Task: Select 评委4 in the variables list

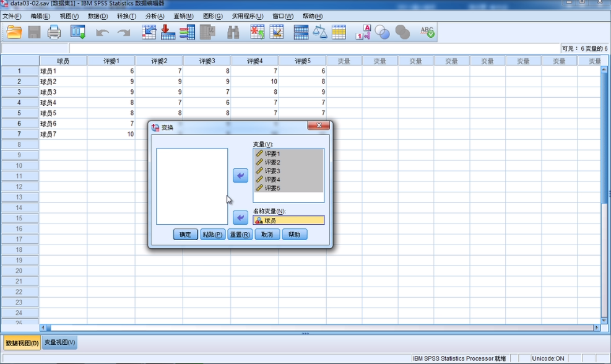Action: click(x=288, y=180)
